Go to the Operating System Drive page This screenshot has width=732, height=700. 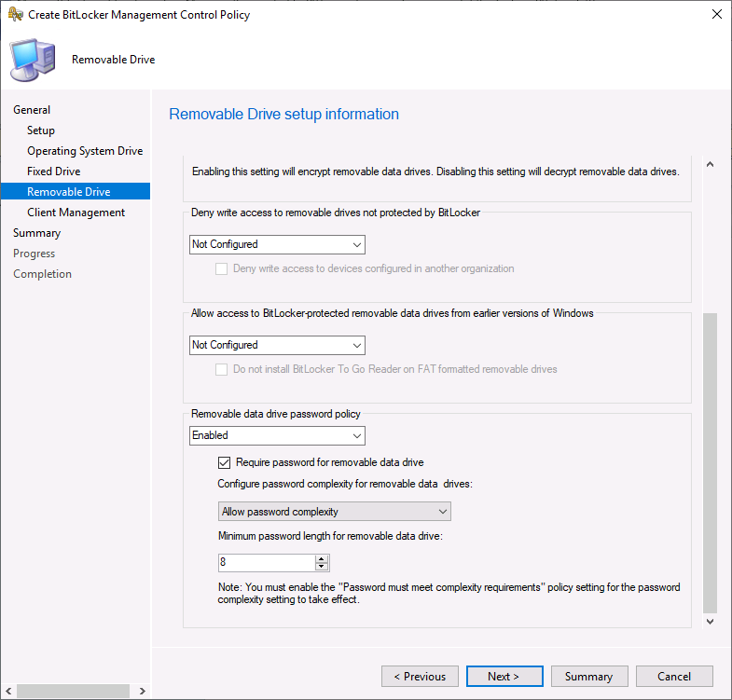coord(85,151)
